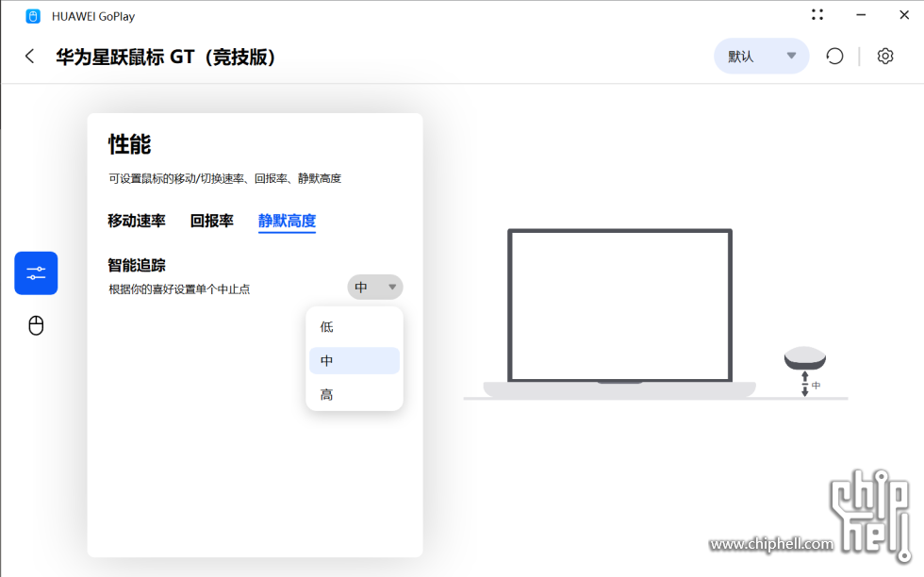Switch to the 回报率 tab
Viewport: 924px width, 577px height.
click(212, 221)
